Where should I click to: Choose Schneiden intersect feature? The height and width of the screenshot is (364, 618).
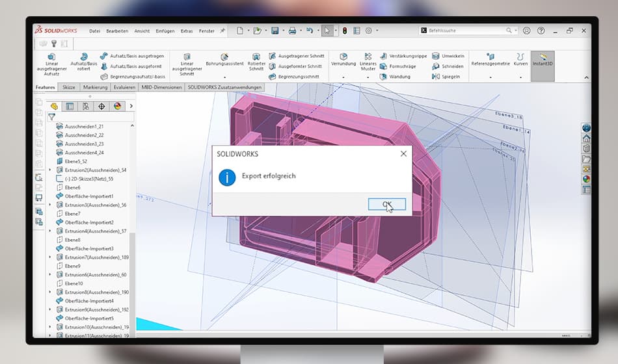pos(448,66)
